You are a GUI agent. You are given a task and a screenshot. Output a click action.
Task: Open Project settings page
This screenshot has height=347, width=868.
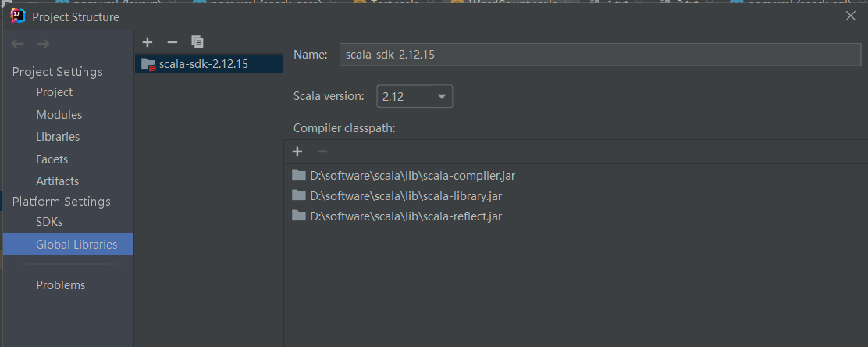click(55, 92)
